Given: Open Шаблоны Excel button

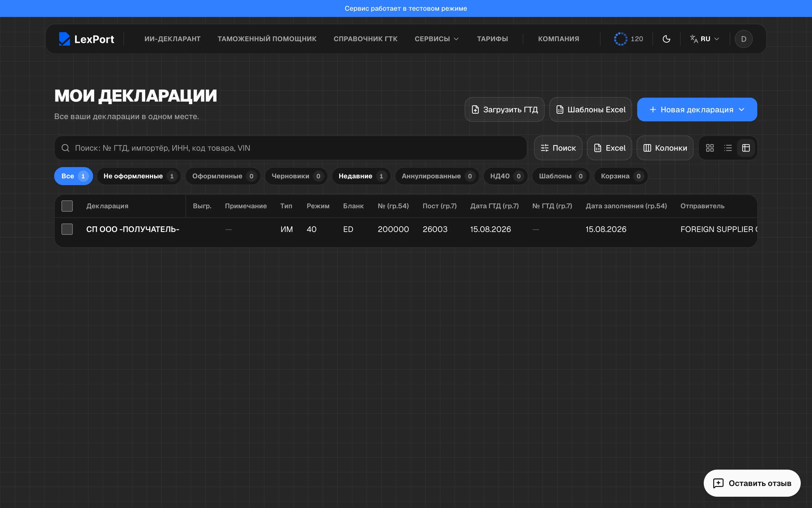Looking at the screenshot, I should (591, 110).
